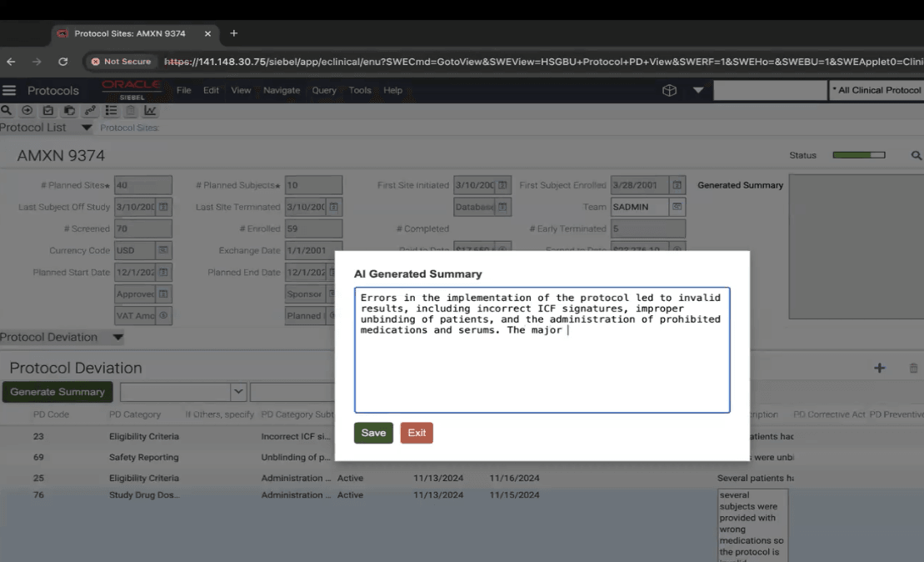Open calendar for First Subject Enrolled
The image size is (924, 562).
click(677, 185)
